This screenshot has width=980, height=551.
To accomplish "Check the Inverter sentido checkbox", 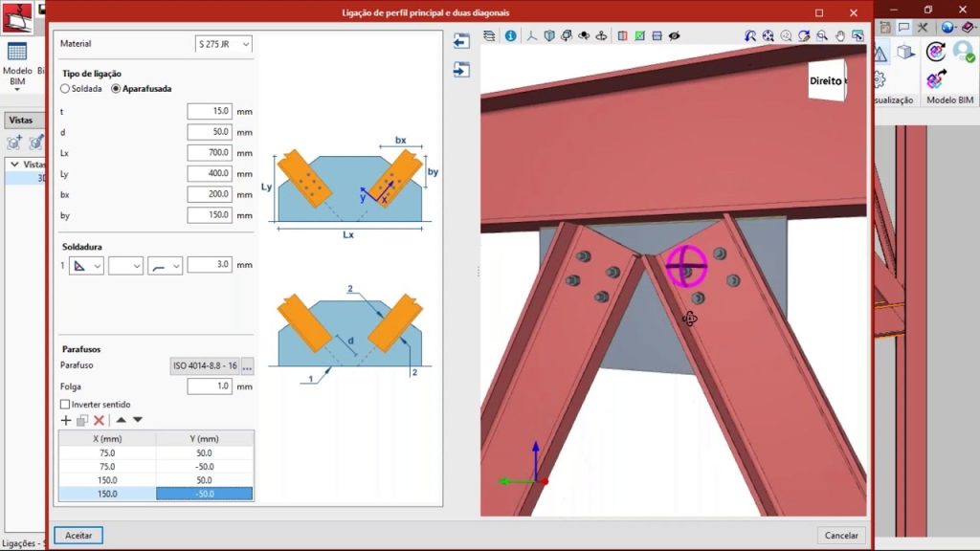I will [65, 404].
